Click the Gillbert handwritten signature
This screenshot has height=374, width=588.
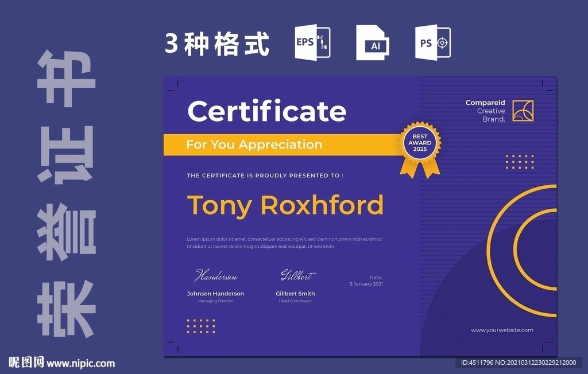click(x=298, y=275)
